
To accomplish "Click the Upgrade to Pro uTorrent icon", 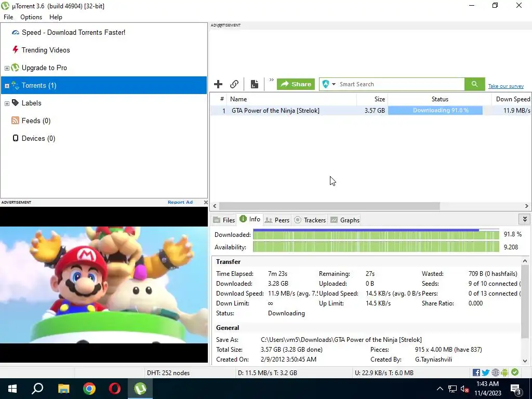I will pyautogui.click(x=15, y=68).
